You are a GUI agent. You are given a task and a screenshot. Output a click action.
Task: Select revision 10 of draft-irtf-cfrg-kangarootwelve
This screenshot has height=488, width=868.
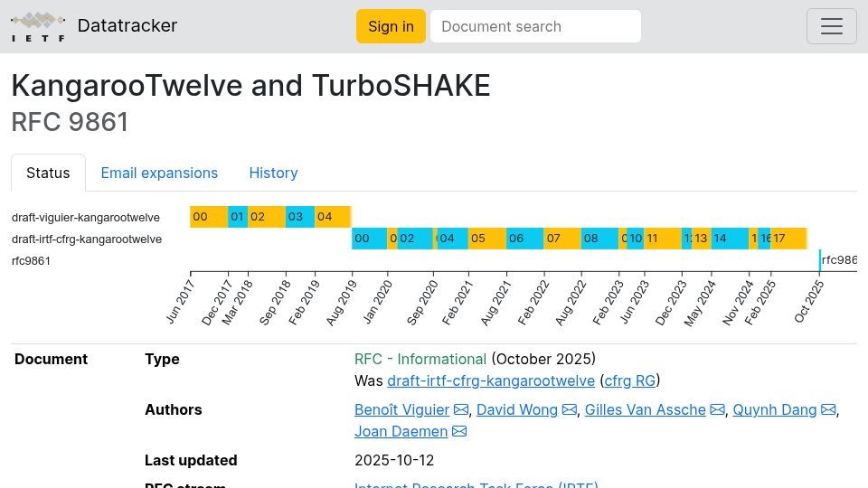coord(636,239)
